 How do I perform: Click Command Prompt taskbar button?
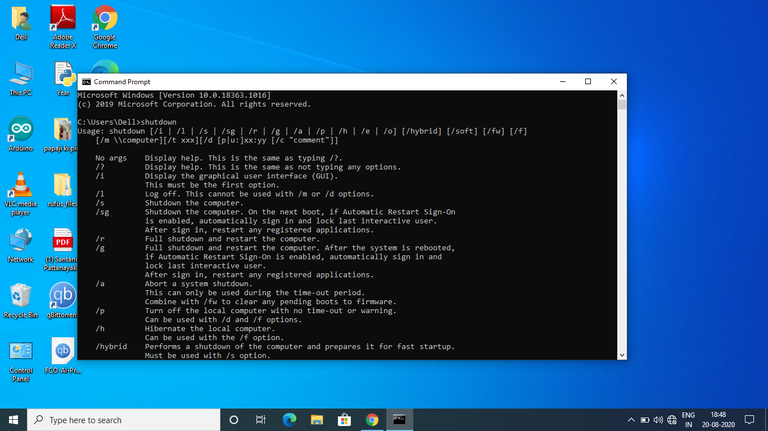point(399,420)
